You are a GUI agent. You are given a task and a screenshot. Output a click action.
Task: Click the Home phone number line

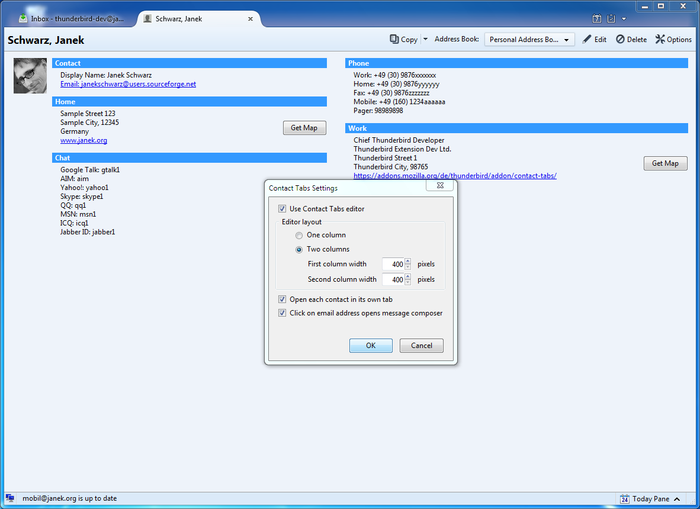coord(396,84)
